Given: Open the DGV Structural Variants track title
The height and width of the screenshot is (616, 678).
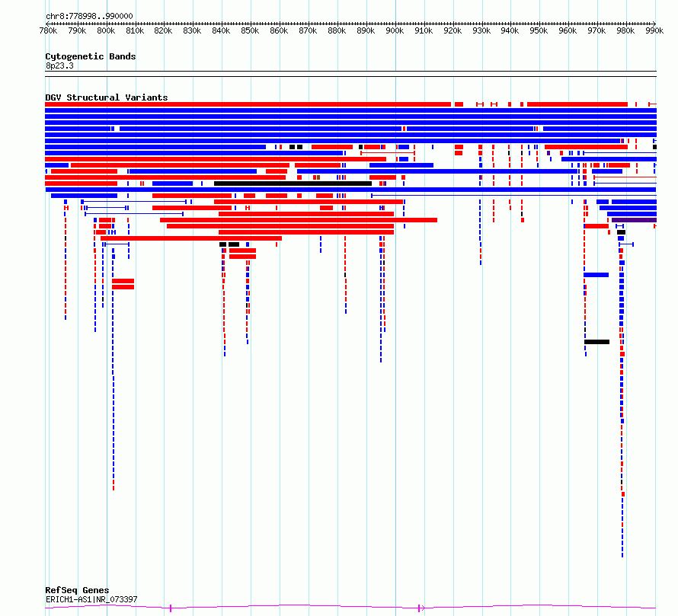Looking at the screenshot, I should (107, 97).
